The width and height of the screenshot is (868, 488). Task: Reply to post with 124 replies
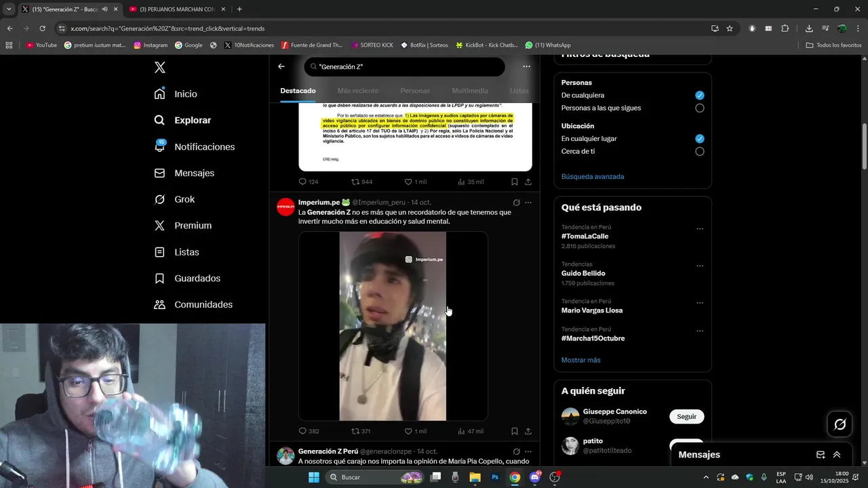(309, 182)
